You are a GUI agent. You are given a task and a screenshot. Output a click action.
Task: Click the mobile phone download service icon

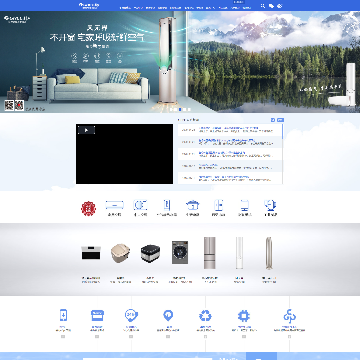pos(63,315)
